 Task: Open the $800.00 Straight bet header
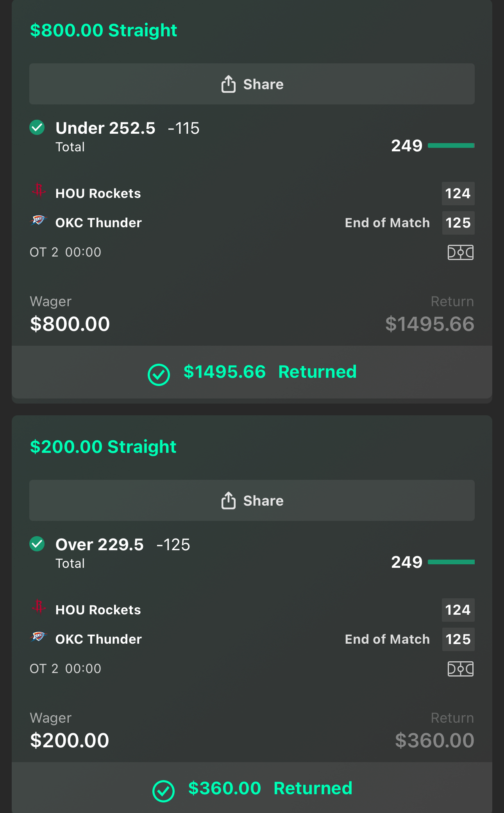(104, 30)
